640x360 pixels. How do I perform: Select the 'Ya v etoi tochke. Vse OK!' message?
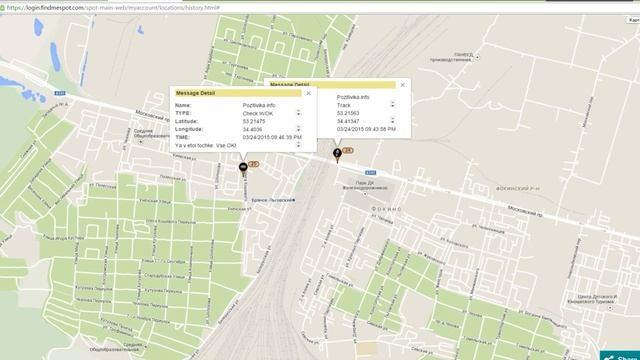pos(206,145)
